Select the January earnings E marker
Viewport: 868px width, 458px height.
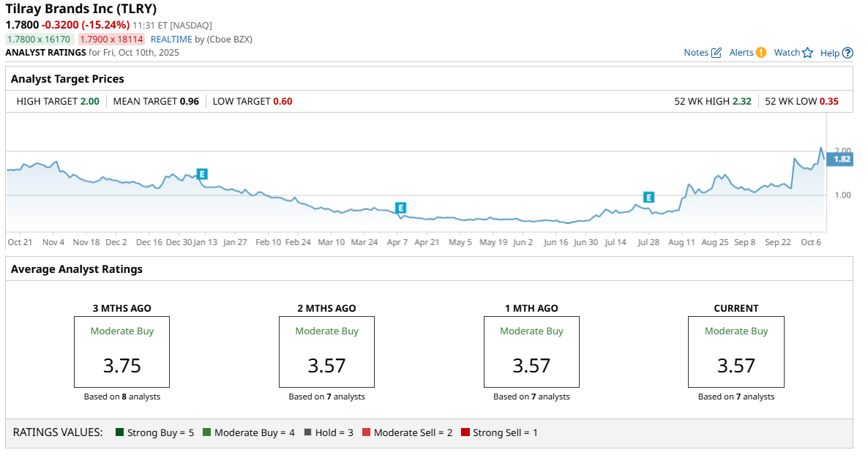[x=203, y=174]
